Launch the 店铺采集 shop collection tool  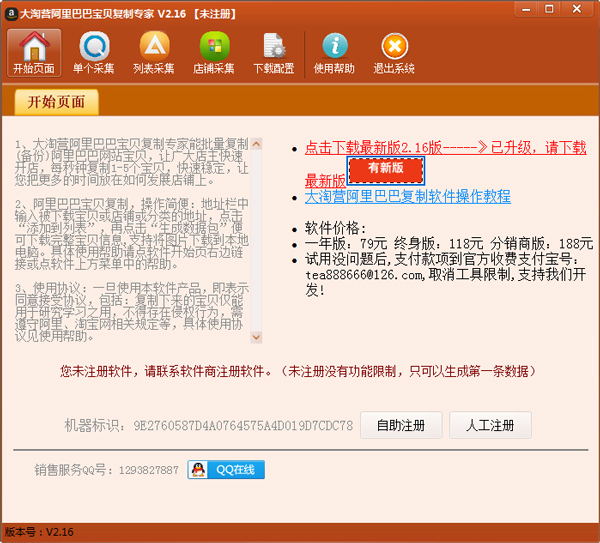coord(214,53)
